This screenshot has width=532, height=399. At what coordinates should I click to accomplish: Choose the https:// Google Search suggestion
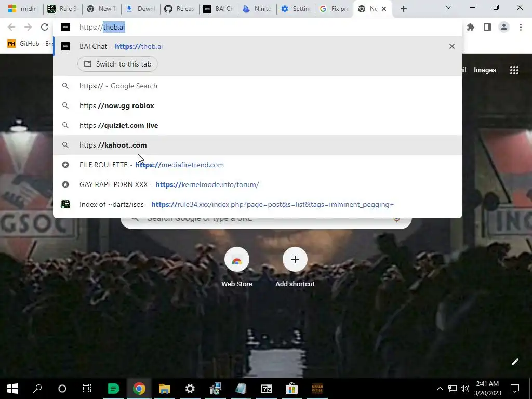(x=258, y=86)
